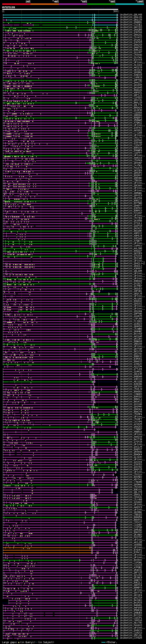
Task: Open hit UniRef100_Q01AC1
Action: pos(131,40)
